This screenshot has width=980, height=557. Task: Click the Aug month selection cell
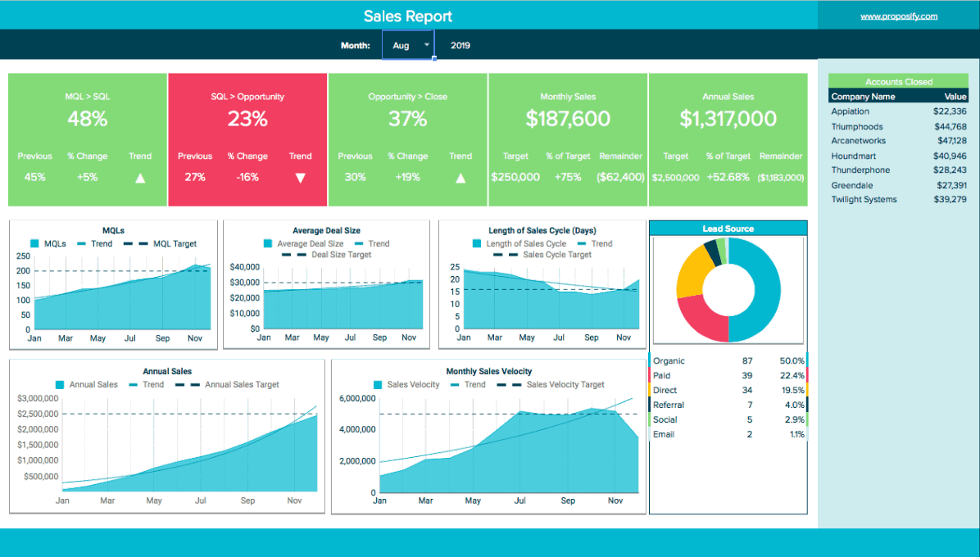tap(408, 45)
